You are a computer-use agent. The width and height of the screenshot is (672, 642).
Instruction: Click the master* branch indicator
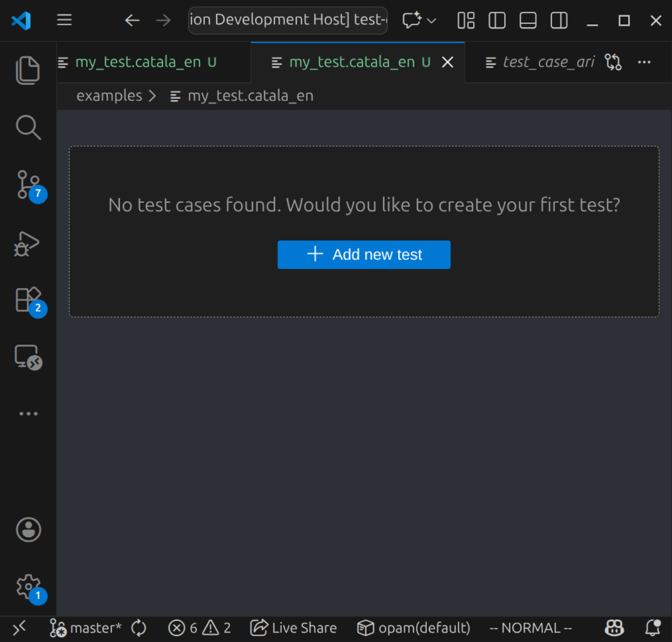click(85, 629)
